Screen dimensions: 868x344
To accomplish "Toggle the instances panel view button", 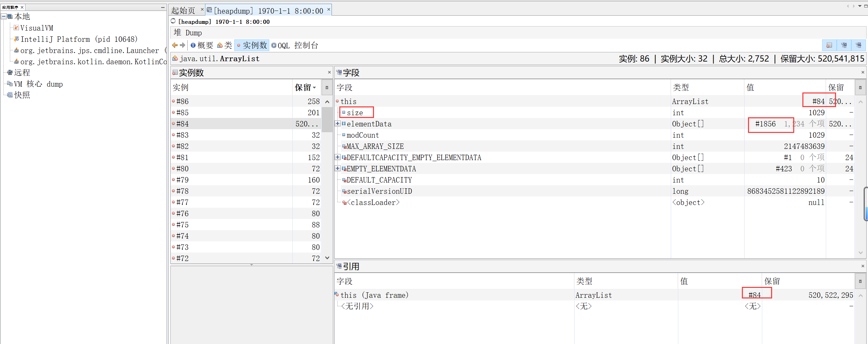I will tap(829, 45).
